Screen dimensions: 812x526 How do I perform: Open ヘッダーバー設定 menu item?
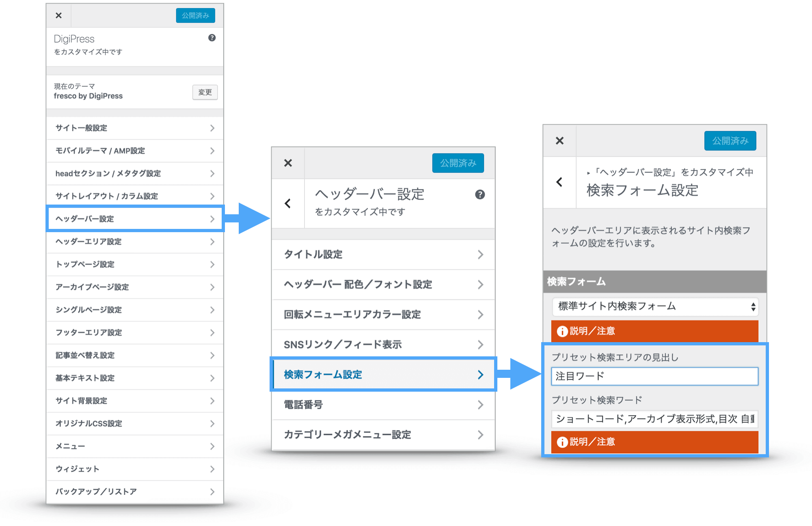point(135,219)
